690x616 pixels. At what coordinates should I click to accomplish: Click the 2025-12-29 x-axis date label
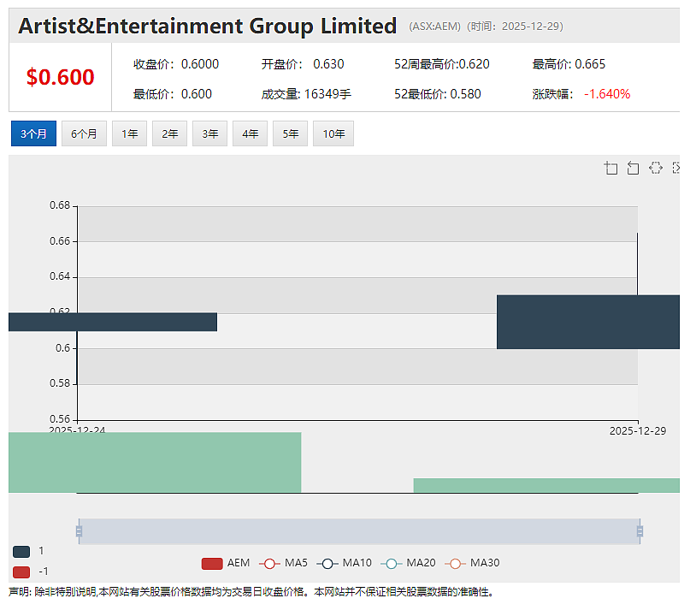point(638,431)
